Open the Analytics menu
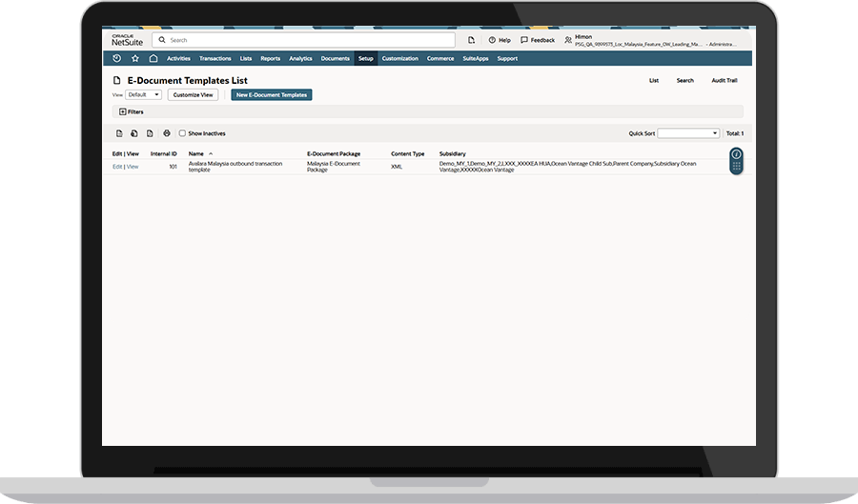Viewport: 858px width, 504px height. pyautogui.click(x=300, y=58)
